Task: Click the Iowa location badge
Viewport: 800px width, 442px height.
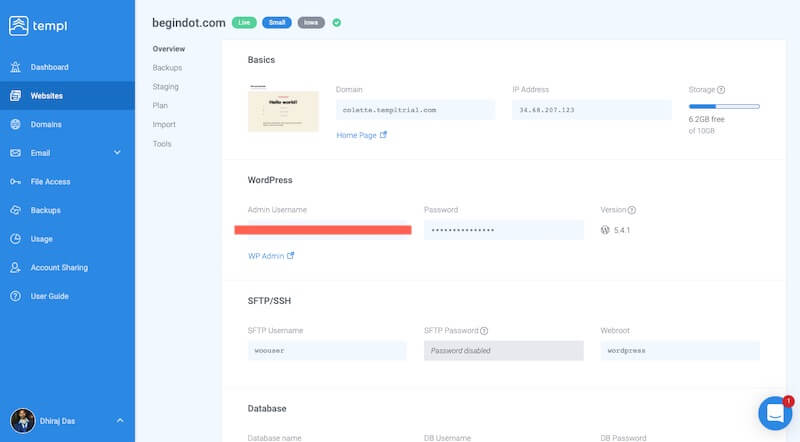Action: click(311, 22)
